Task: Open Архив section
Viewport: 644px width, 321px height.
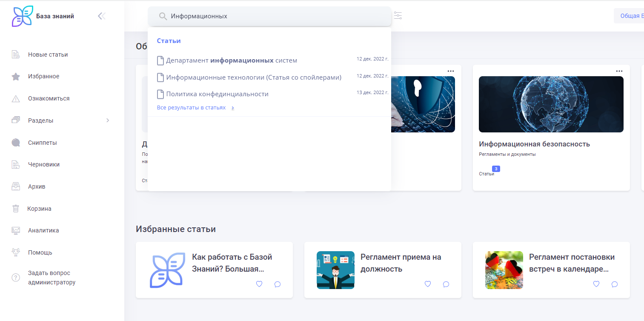Action: pyautogui.click(x=37, y=186)
